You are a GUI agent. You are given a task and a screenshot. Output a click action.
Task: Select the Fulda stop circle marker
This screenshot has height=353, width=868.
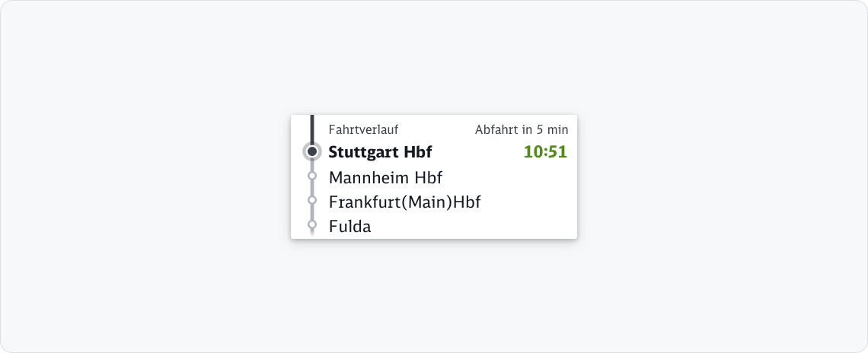(x=312, y=224)
